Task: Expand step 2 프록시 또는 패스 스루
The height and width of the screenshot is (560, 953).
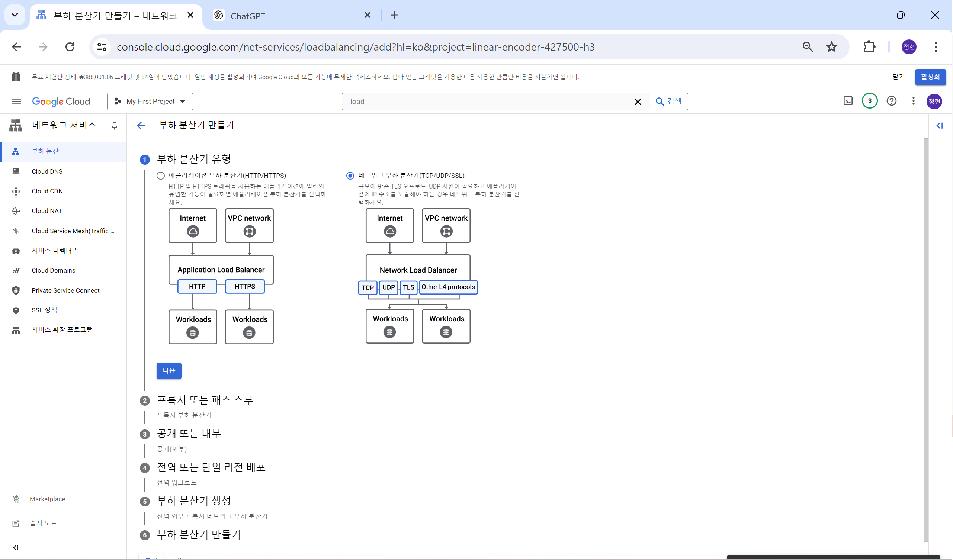Action: [x=205, y=400]
